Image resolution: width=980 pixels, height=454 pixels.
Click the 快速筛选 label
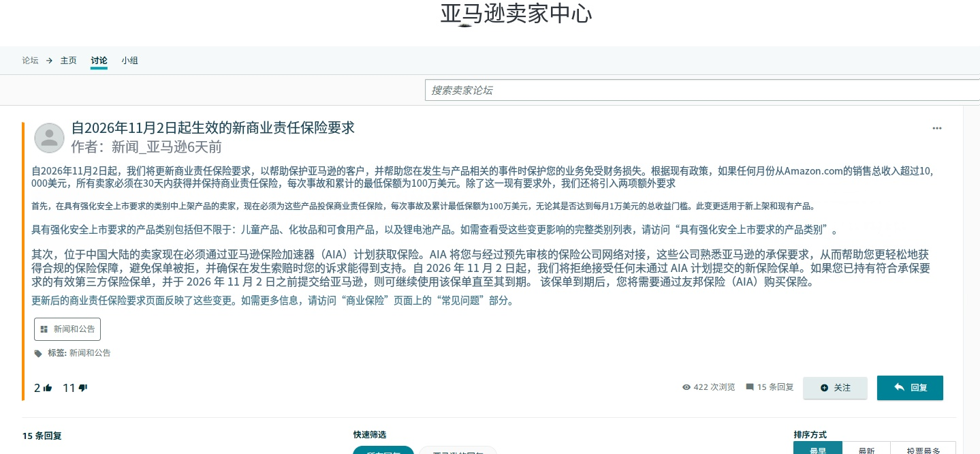pyautogui.click(x=370, y=435)
